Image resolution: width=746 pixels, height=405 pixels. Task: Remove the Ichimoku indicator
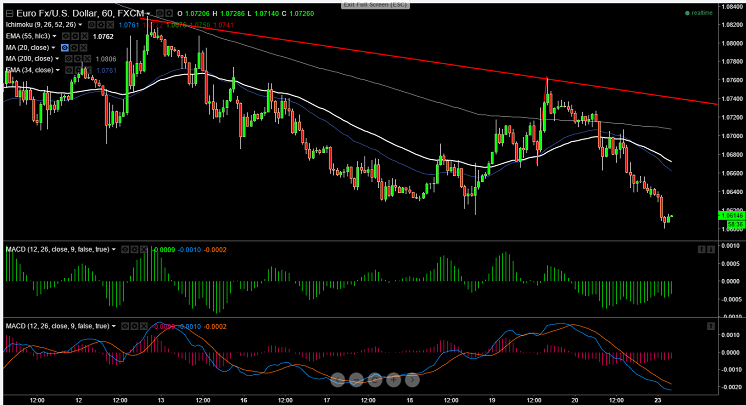coord(110,25)
